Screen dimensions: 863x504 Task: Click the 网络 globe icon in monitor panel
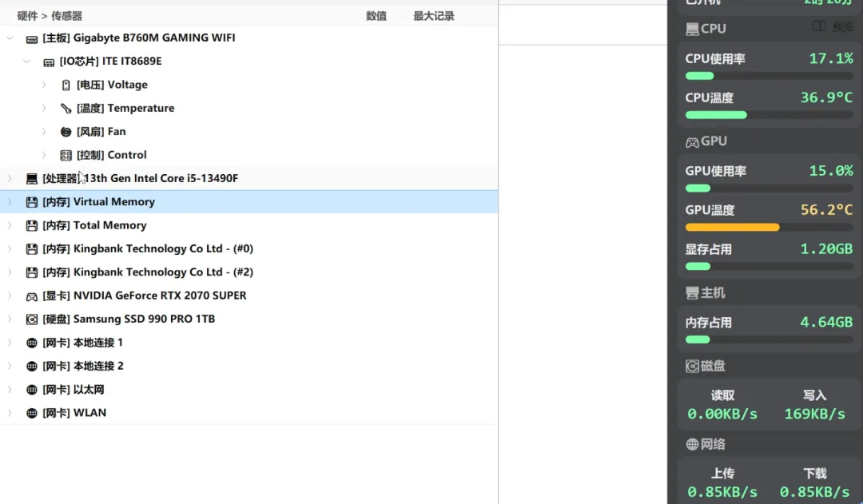point(692,445)
